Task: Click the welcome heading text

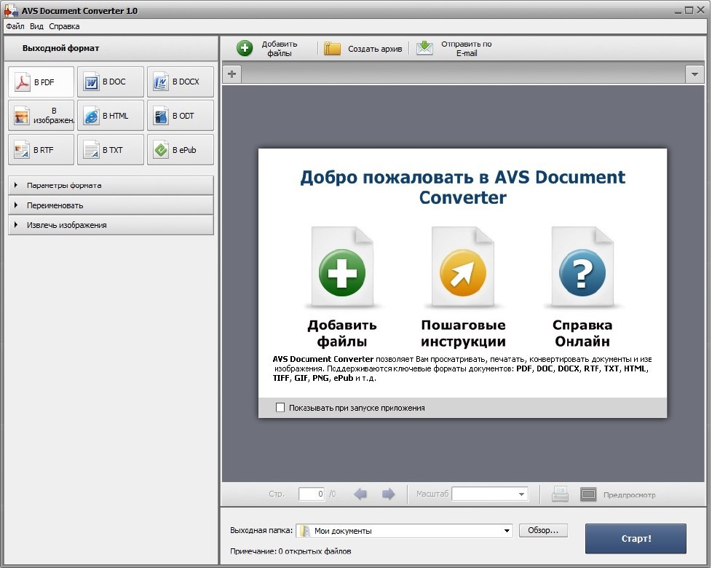Action: [462, 187]
